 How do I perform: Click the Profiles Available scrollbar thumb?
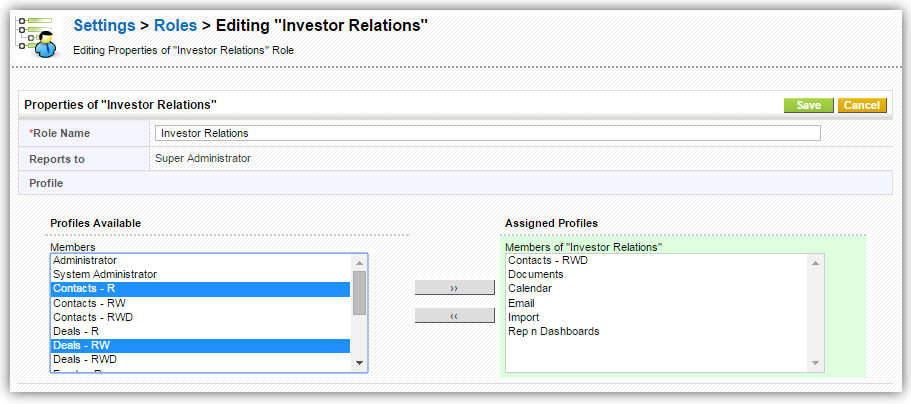coord(359,292)
